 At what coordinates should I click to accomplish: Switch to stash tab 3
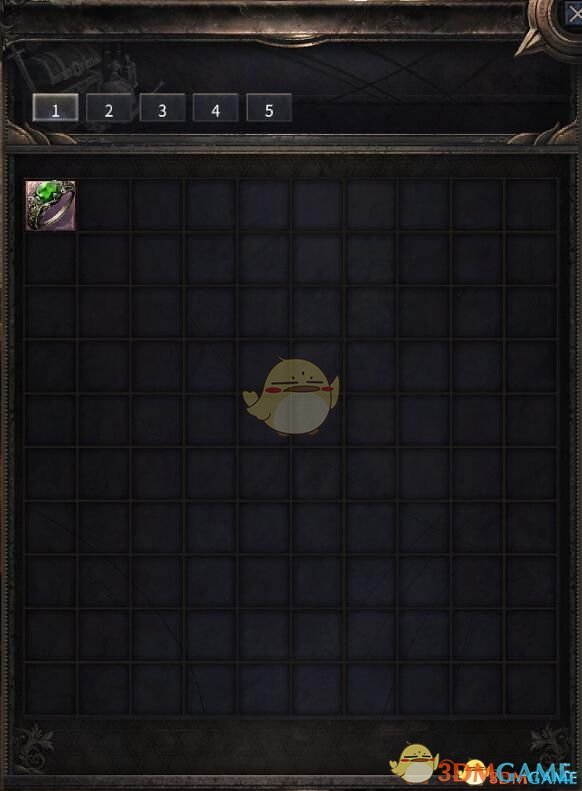pos(162,107)
